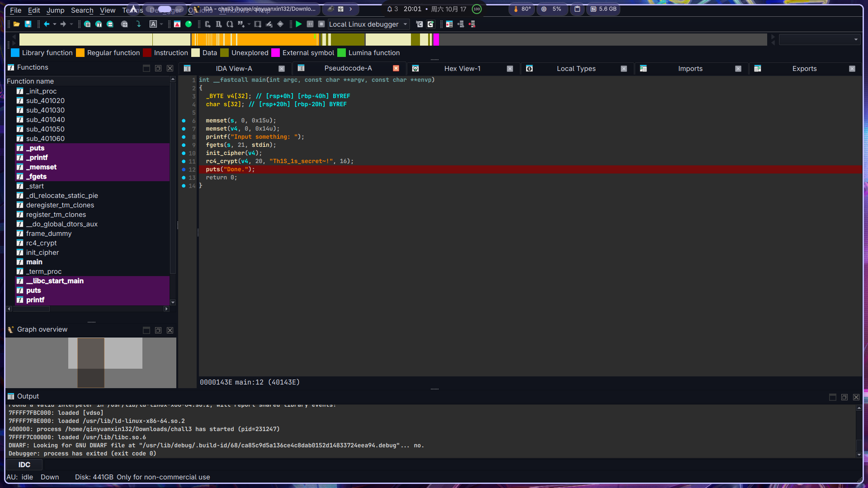868x488 pixels.
Task: Open the Jump menu
Action: coord(55,10)
